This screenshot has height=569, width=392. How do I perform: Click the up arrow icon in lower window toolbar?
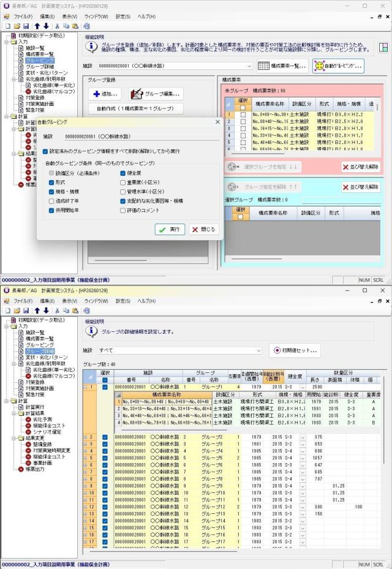tap(37, 311)
